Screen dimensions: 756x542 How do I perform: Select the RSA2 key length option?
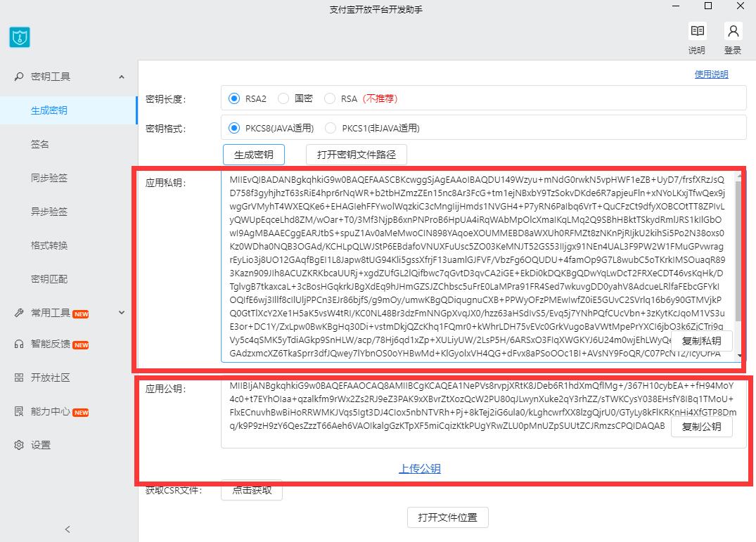click(x=235, y=99)
